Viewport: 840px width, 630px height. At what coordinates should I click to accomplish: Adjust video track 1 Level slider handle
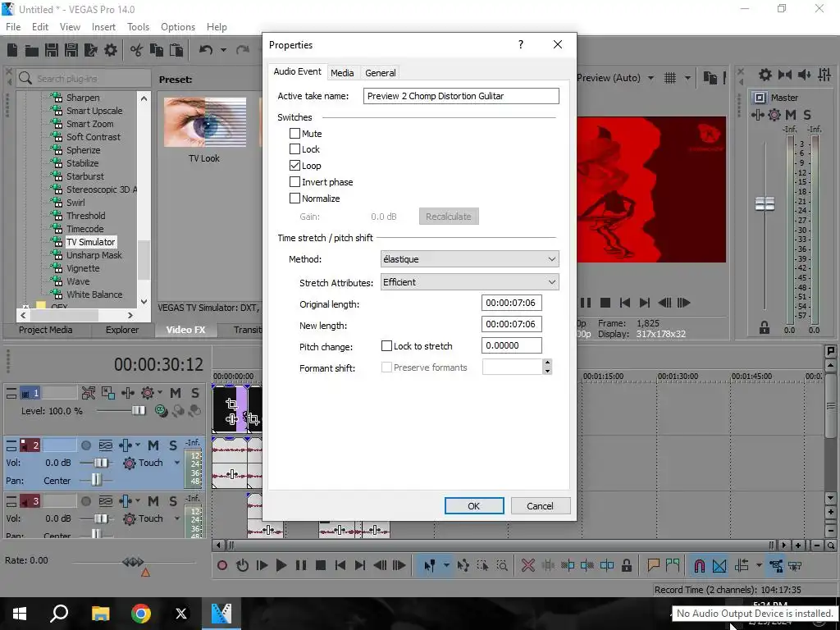tap(139, 410)
